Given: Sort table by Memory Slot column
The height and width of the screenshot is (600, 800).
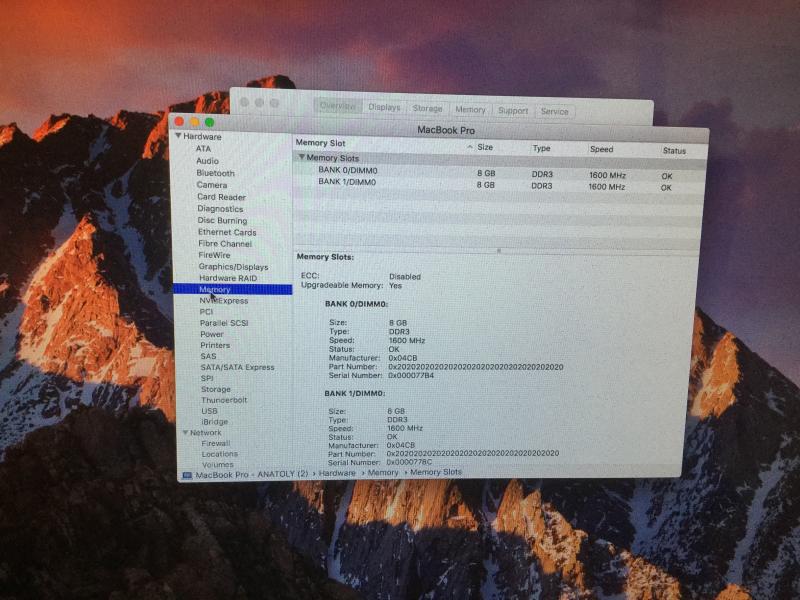Looking at the screenshot, I should pyautogui.click(x=320, y=143).
